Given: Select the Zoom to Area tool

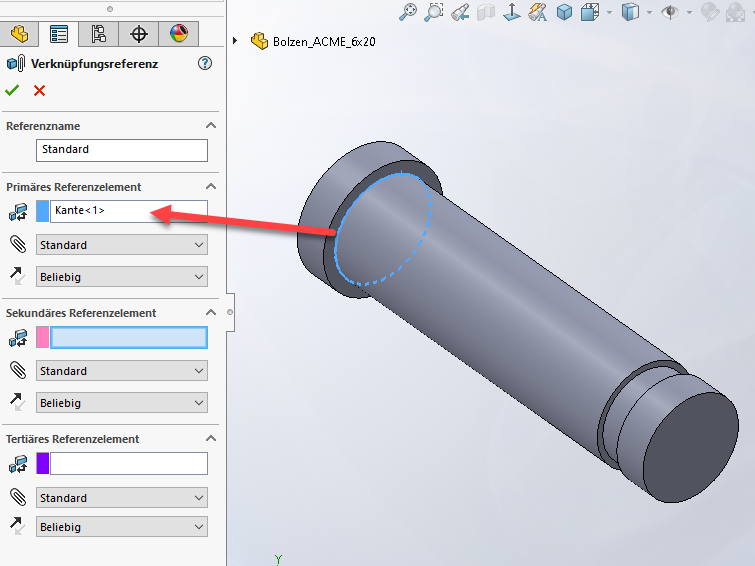Looking at the screenshot, I should click(x=433, y=12).
